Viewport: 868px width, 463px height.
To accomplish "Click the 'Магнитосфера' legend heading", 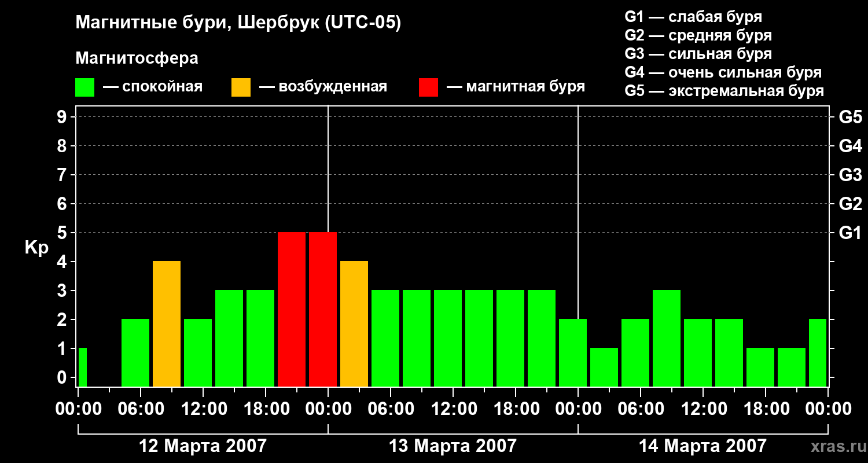I will [137, 58].
